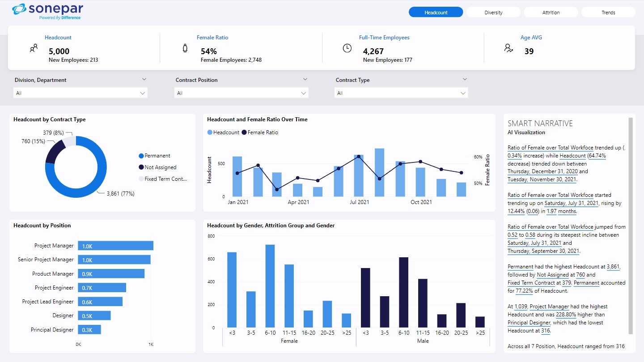Image resolution: width=644 pixels, height=362 pixels.
Task: Select the Project Manager bar
Action: pyautogui.click(x=115, y=246)
